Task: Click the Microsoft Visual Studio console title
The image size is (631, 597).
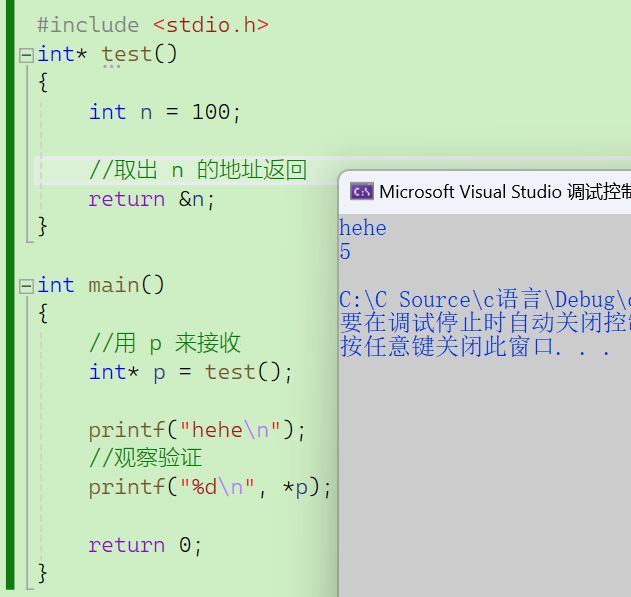Action: tap(505, 191)
